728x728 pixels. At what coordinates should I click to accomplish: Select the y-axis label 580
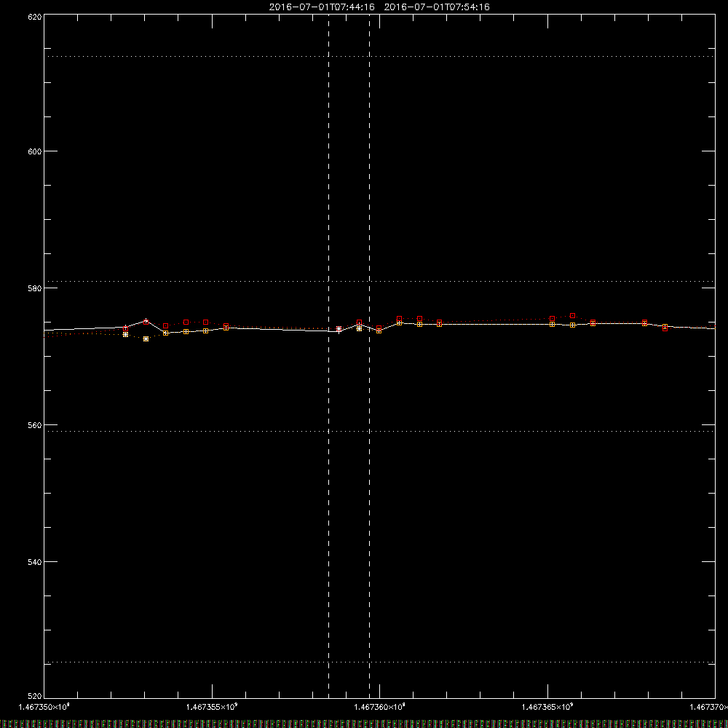tap(35, 288)
